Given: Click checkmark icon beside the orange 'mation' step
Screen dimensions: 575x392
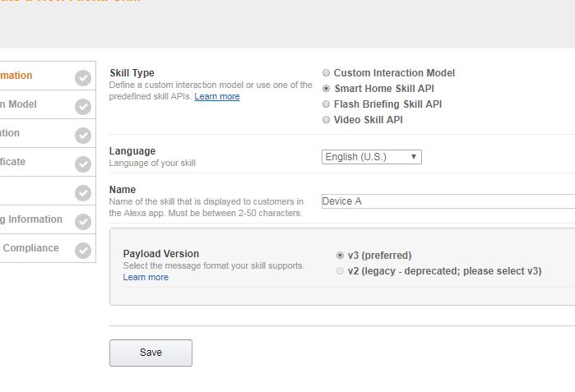Looking at the screenshot, I should 83,78.
